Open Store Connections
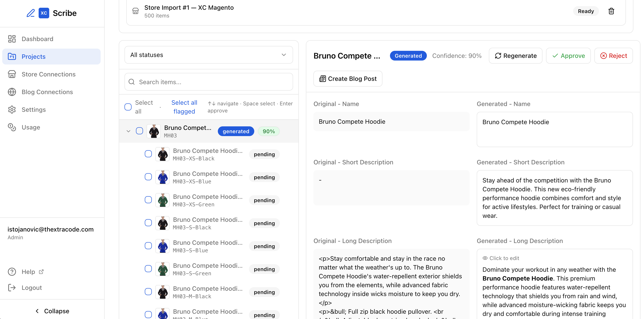644x319 pixels. coord(48,74)
